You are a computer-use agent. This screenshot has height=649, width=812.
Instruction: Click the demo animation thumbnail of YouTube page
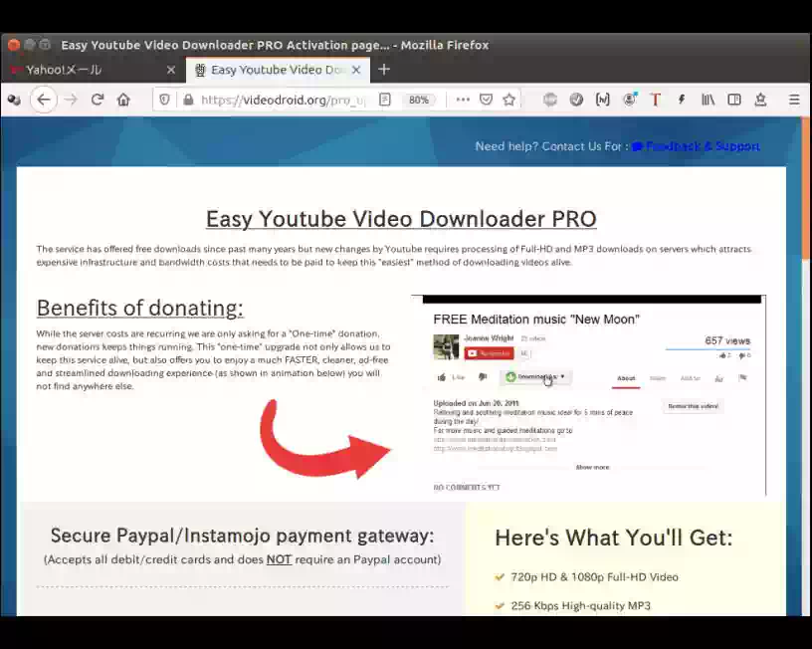(x=588, y=395)
